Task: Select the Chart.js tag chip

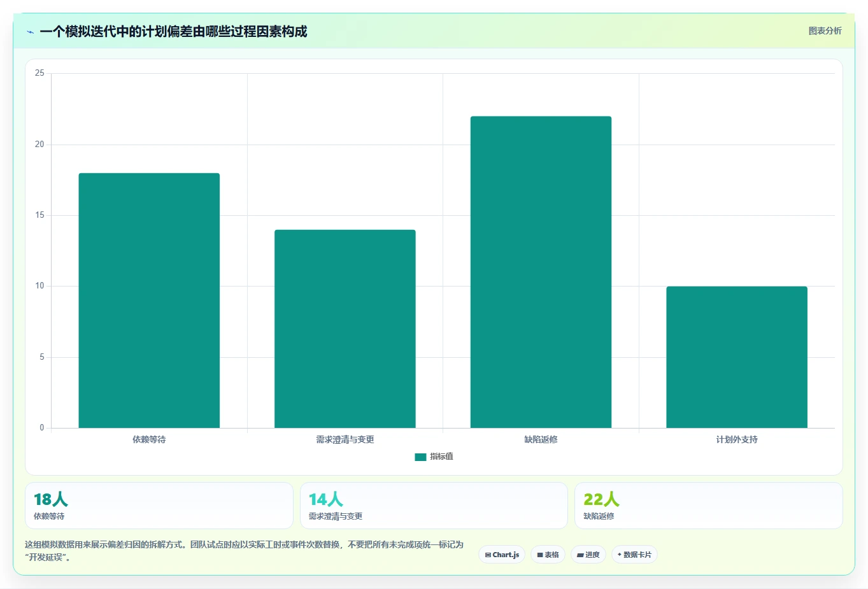Action: [502, 555]
